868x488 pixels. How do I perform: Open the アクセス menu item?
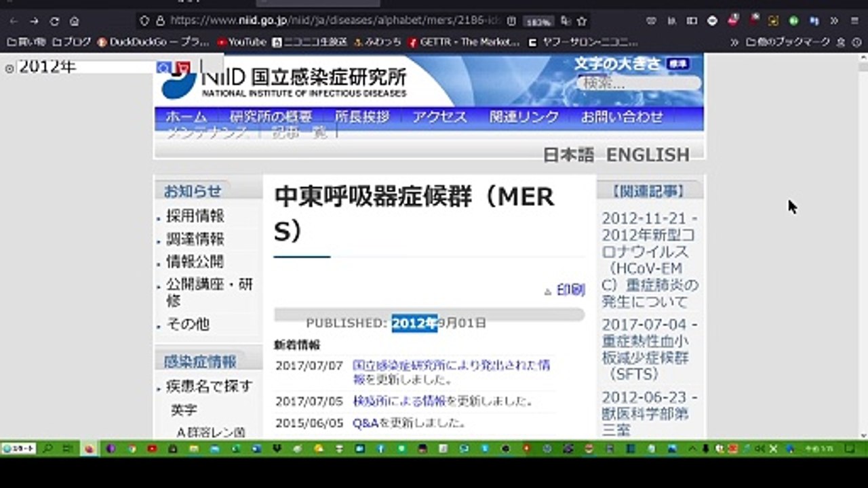[439, 117]
